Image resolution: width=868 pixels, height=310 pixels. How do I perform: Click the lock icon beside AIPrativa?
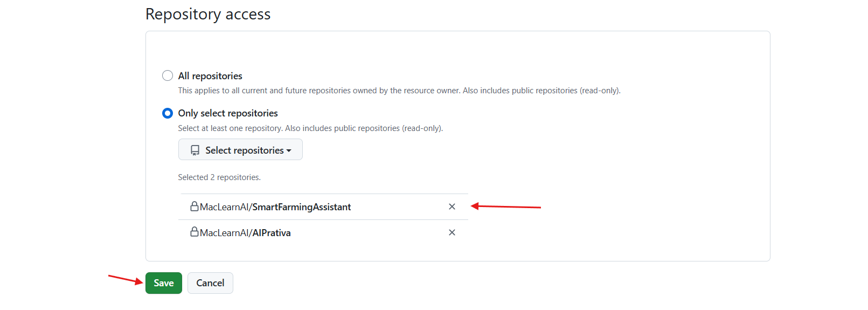point(195,232)
